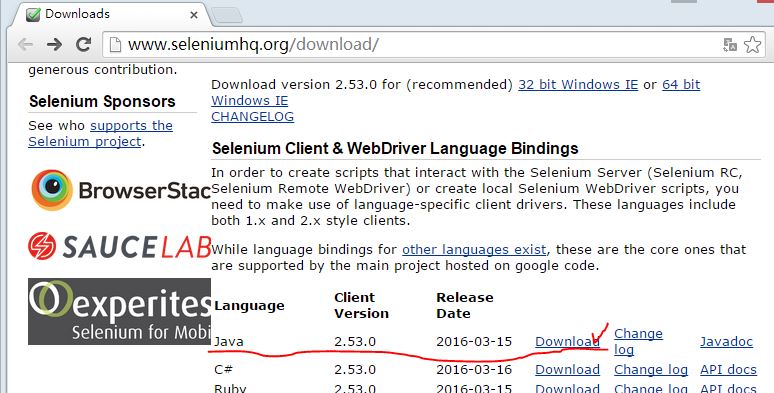Close the Downloads tab
This screenshot has height=393, width=774.
(x=194, y=15)
